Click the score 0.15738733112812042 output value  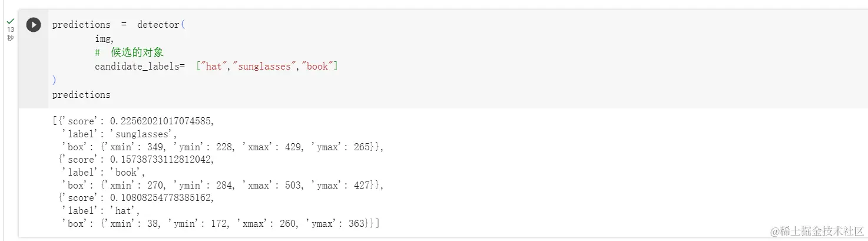coord(161,160)
